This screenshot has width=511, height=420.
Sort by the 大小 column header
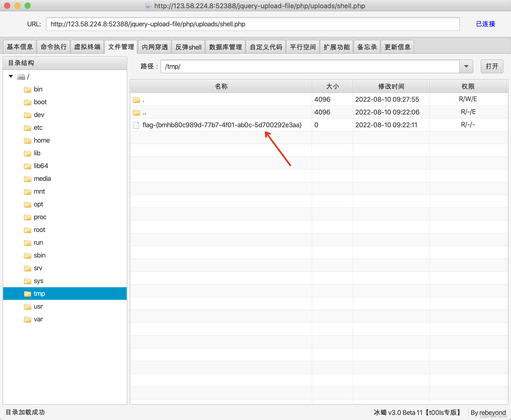pyautogui.click(x=332, y=86)
